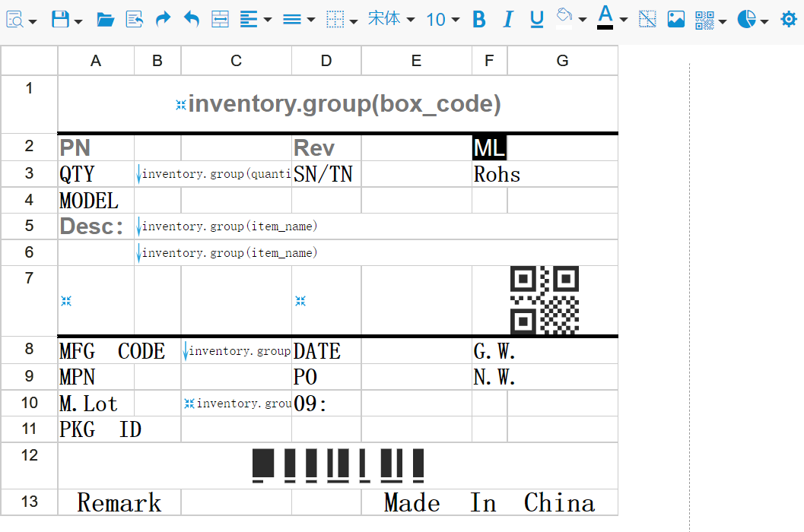Toggle italic formatting

(x=508, y=20)
